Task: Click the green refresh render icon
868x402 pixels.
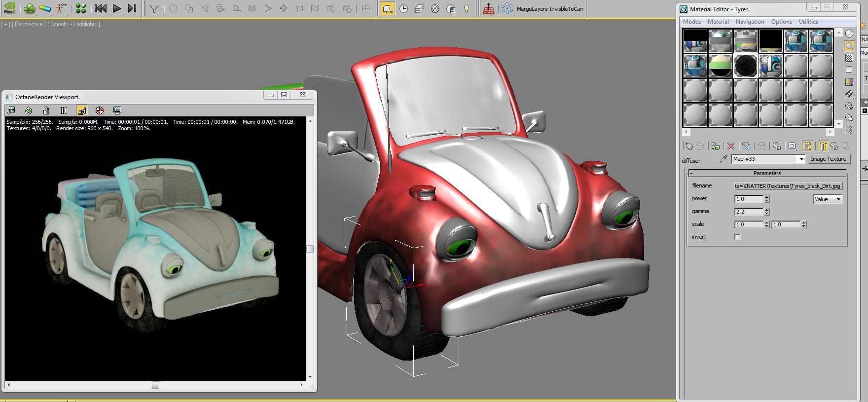Action: point(29,110)
